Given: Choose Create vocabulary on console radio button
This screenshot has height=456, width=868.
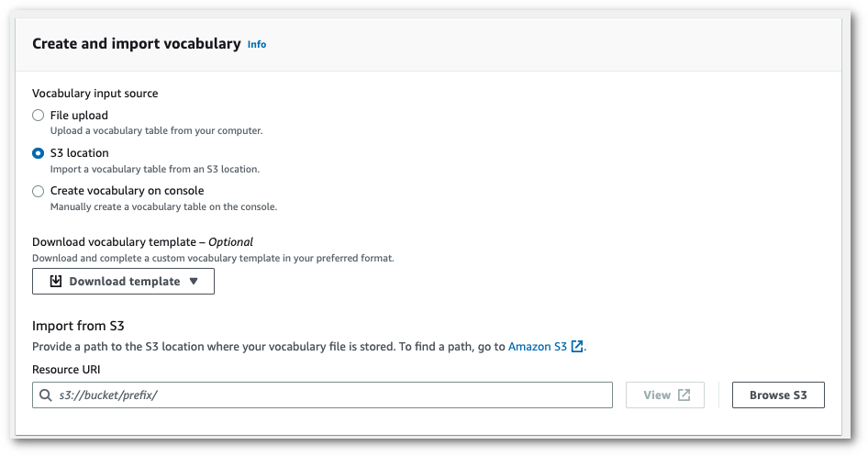Looking at the screenshot, I should [x=38, y=191].
